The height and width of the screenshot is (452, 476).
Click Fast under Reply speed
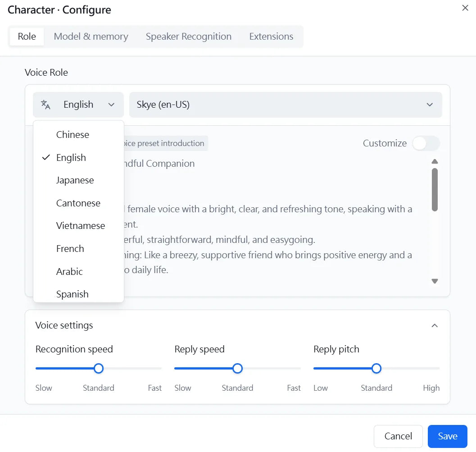(294, 388)
